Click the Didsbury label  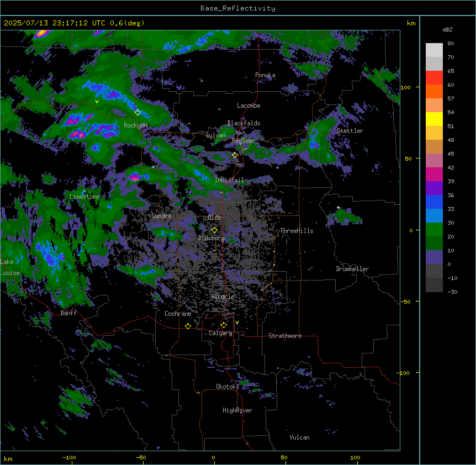(x=211, y=238)
